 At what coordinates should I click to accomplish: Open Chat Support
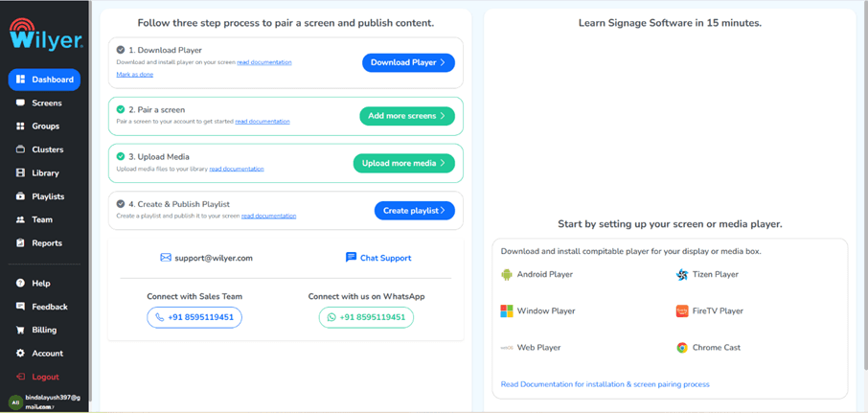pos(378,258)
